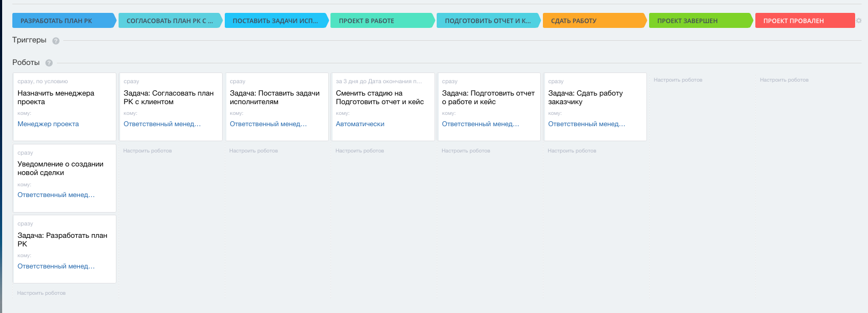The image size is (868, 313).
Task: Click the Автоматически recipient link
Action: (360, 124)
